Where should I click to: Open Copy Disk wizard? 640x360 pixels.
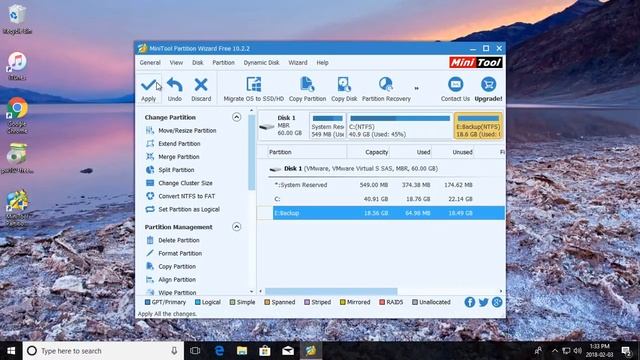[344, 89]
